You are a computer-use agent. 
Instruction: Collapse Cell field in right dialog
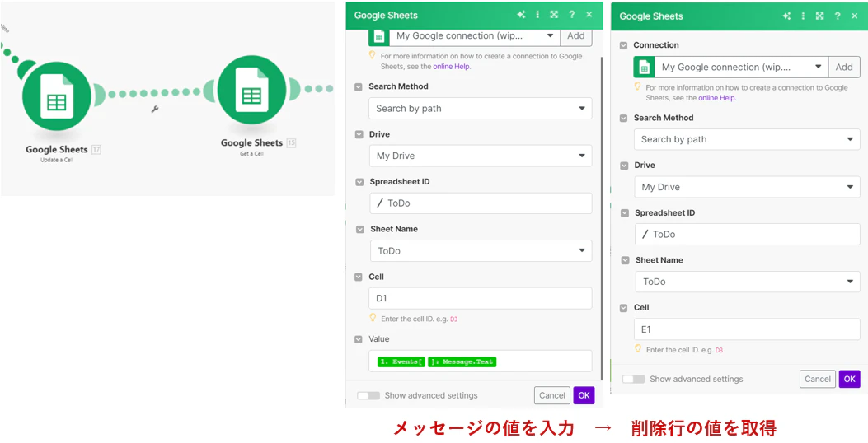click(x=624, y=307)
